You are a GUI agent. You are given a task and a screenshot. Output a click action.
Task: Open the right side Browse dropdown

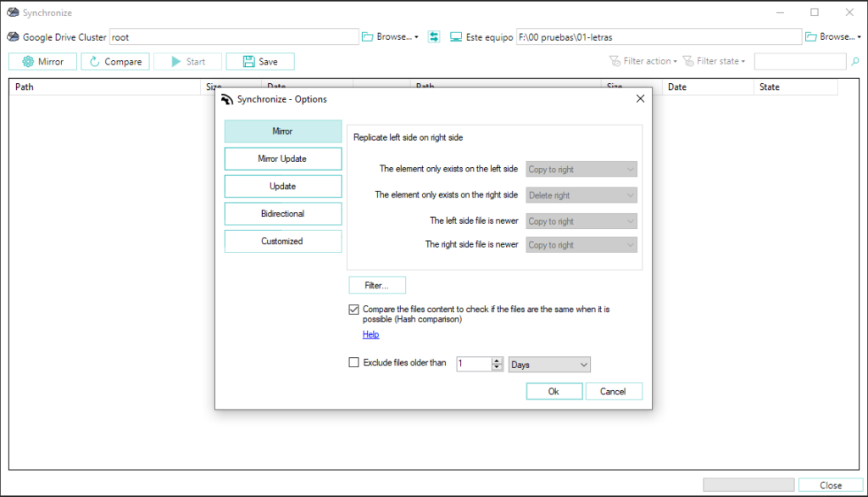[x=833, y=37]
